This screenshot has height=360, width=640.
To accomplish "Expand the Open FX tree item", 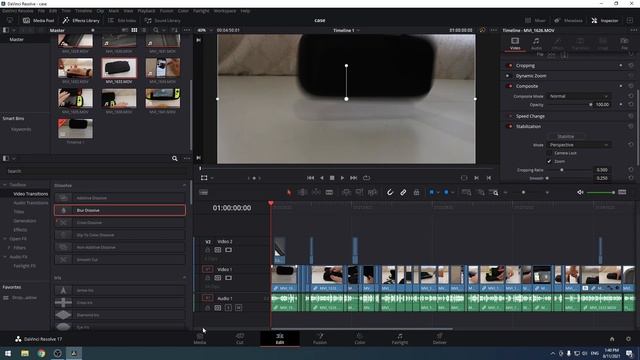I will pos(5,239).
